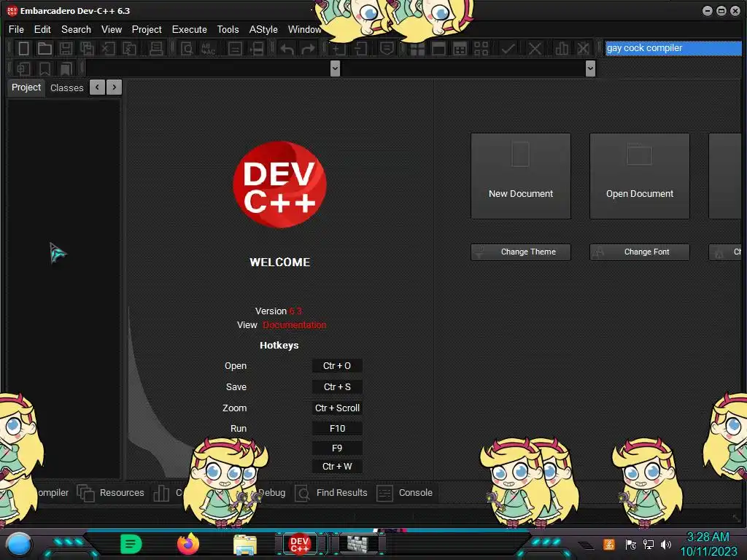Click the Replace text toolbar icon
Screen dimensions: 747x560
coord(208,49)
